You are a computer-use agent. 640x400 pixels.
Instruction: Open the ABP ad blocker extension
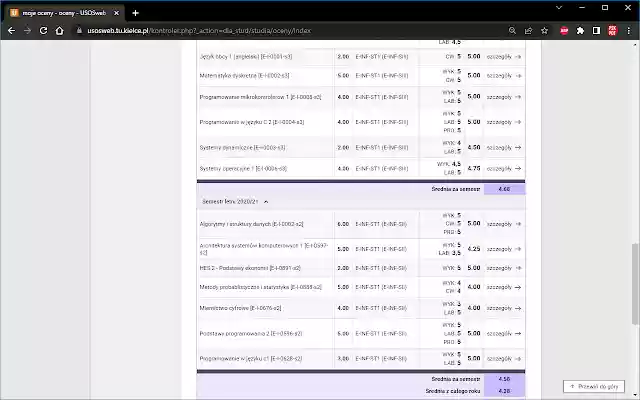click(x=564, y=31)
